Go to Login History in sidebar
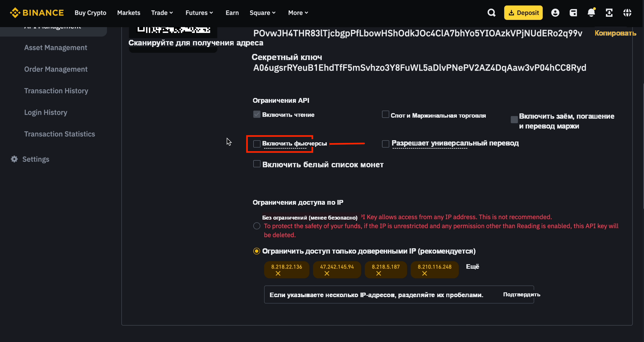This screenshot has width=644, height=342. point(46,112)
